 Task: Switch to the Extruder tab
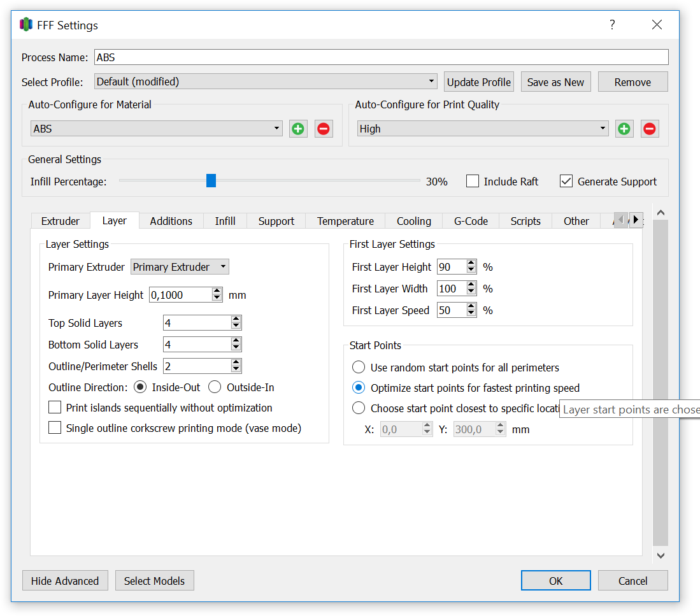point(61,221)
